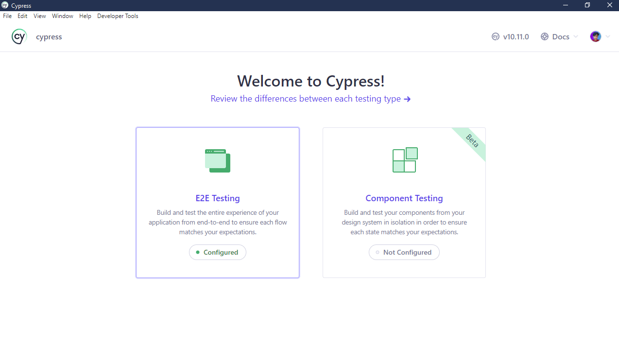Click the Not Configured status badge
The image size is (619, 364).
(404, 252)
